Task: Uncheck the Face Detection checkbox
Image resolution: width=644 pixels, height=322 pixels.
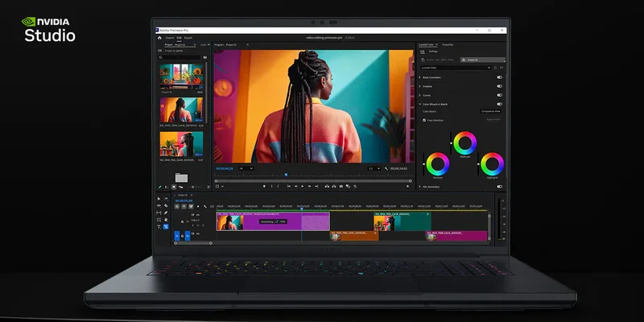Action: [x=425, y=120]
